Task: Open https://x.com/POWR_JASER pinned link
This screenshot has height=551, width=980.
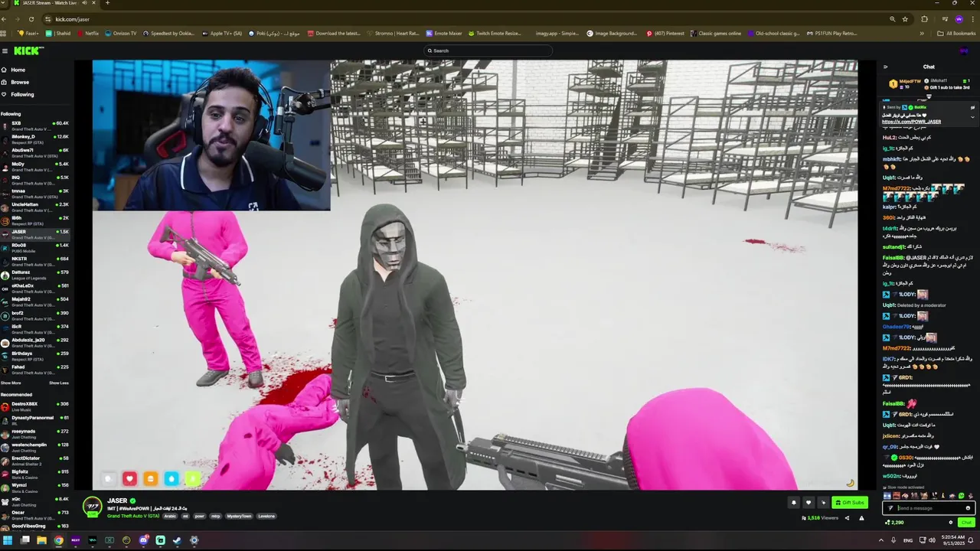Action: click(911, 122)
